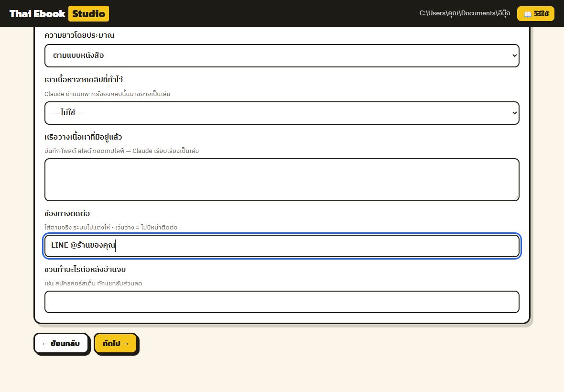The height and width of the screenshot is (392, 564).
Task: Click the Thai Ebook logo text
Action: coord(37,14)
